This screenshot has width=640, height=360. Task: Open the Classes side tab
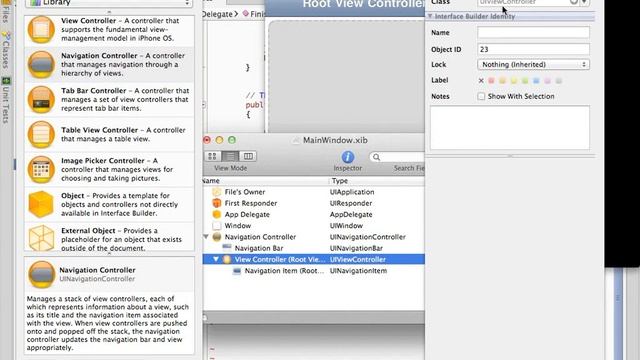(6, 51)
